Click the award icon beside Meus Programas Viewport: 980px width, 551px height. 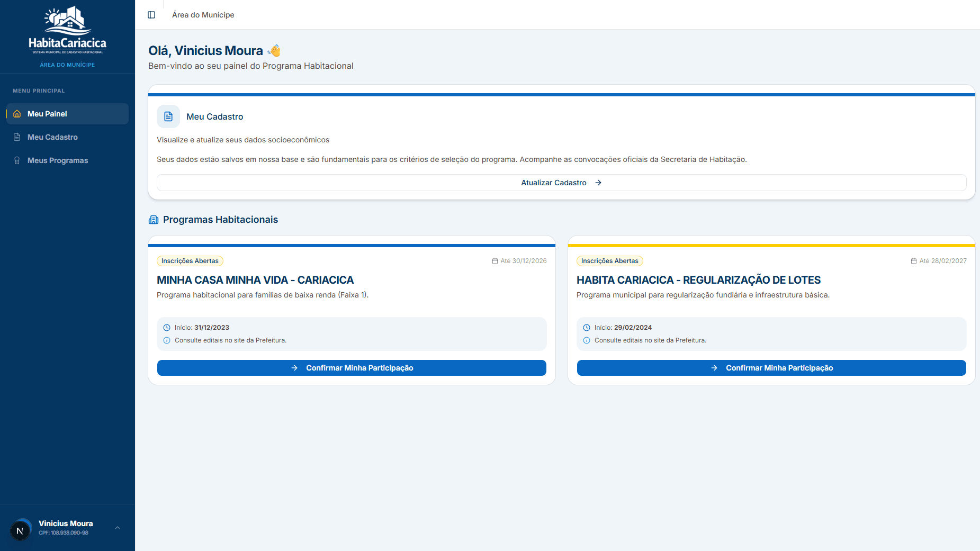17,160
